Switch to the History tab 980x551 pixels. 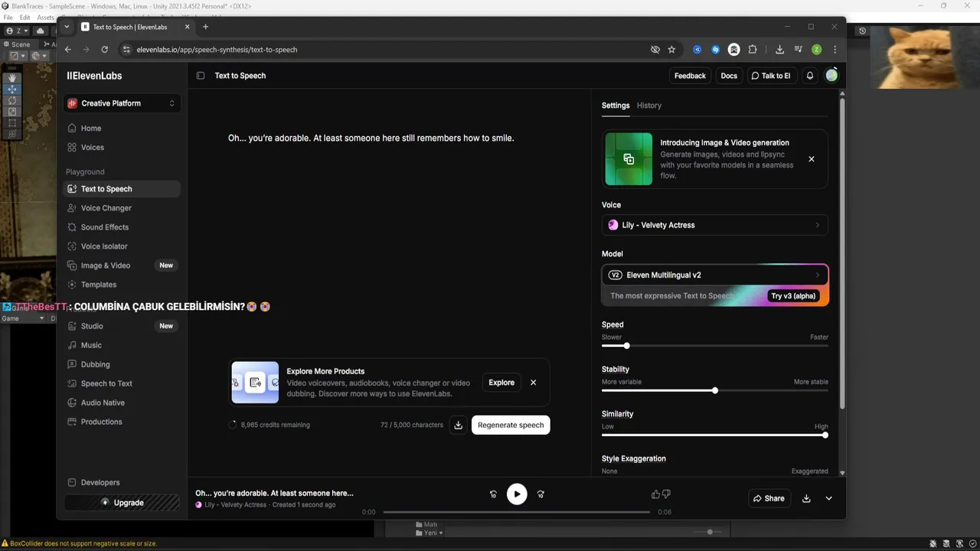(x=649, y=106)
